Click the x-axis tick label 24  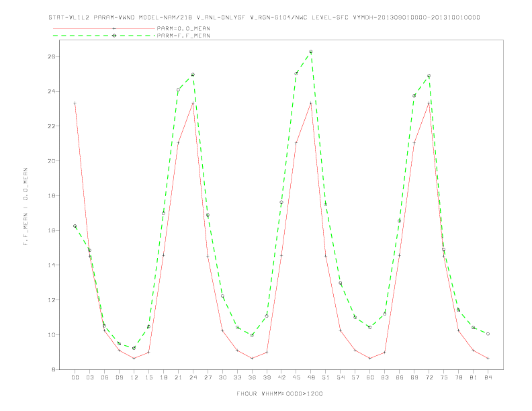click(x=193, y=377)
